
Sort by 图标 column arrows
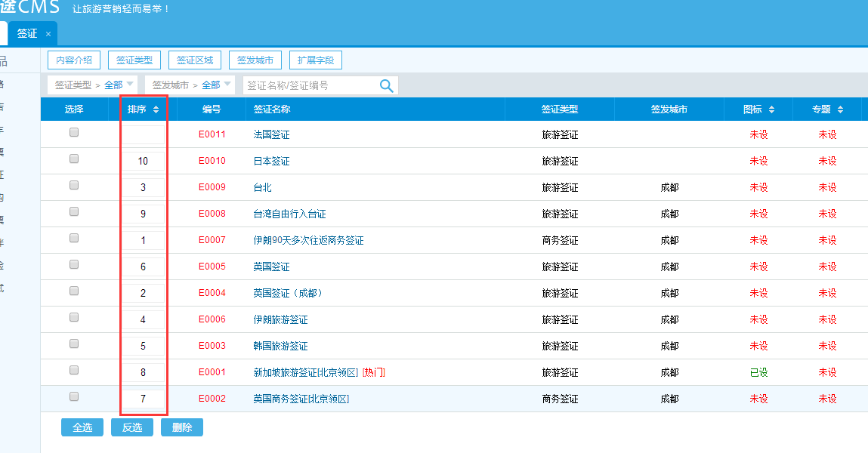(x=771, y=109)
